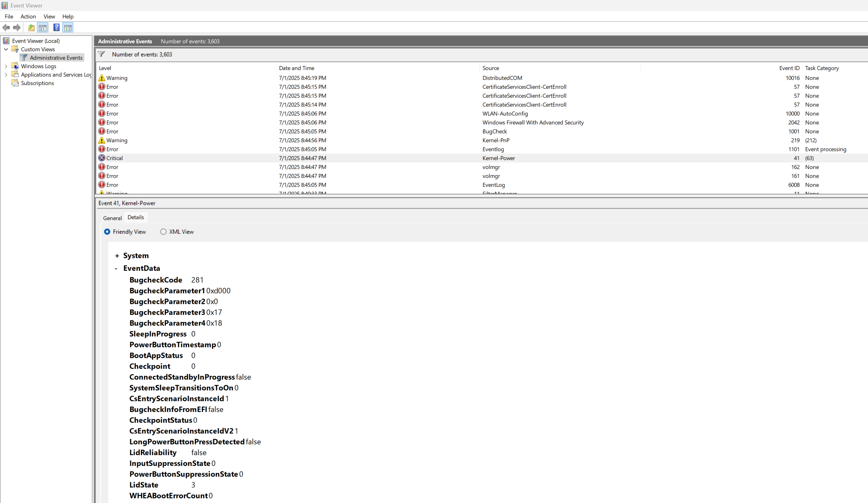Click the LongPowerButtonPressDetected field label
Screen dimensions: 868x503
tap(187, 442)
